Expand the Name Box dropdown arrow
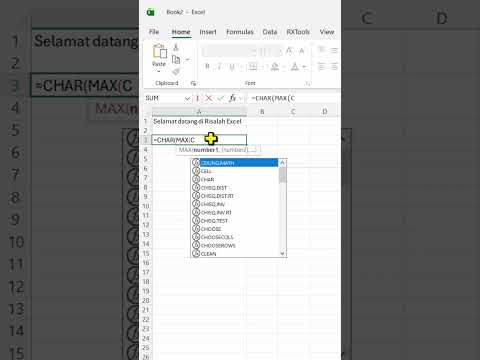The width and height of the screenshot is (480, 360). (x=187, y=98)
